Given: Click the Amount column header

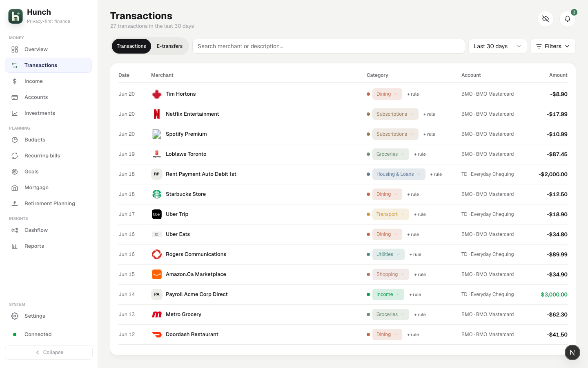Looking at the screenshot, I should [558, 75].
